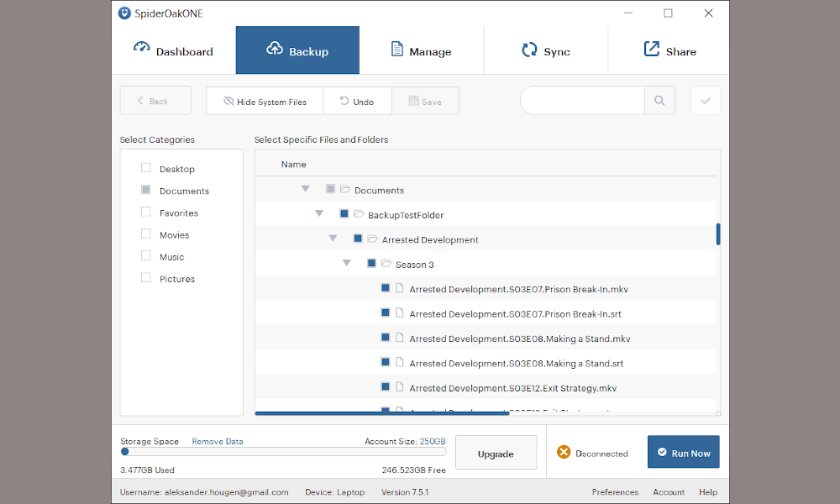Viewport: 840px width, 504px height.
Task: Click file icon of S03E12.Exit Strategy.mkv
Action: [x=400, y=386]
